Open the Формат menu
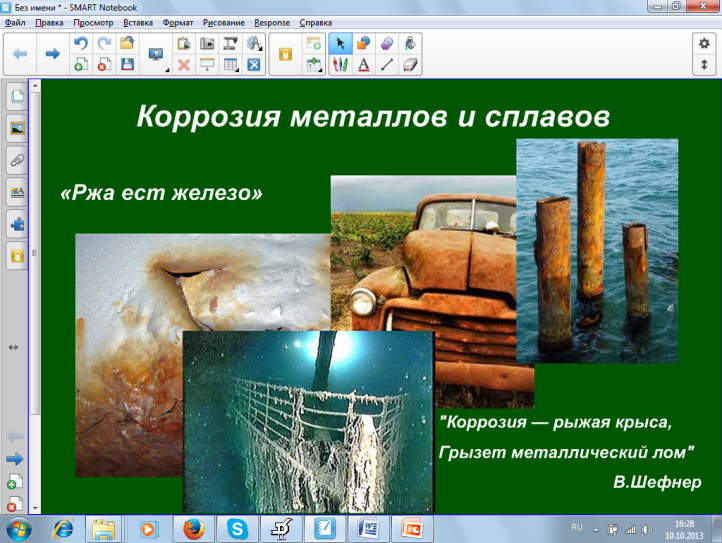The image size is (722, 543). pyautogui.click(x=178, y=23)
